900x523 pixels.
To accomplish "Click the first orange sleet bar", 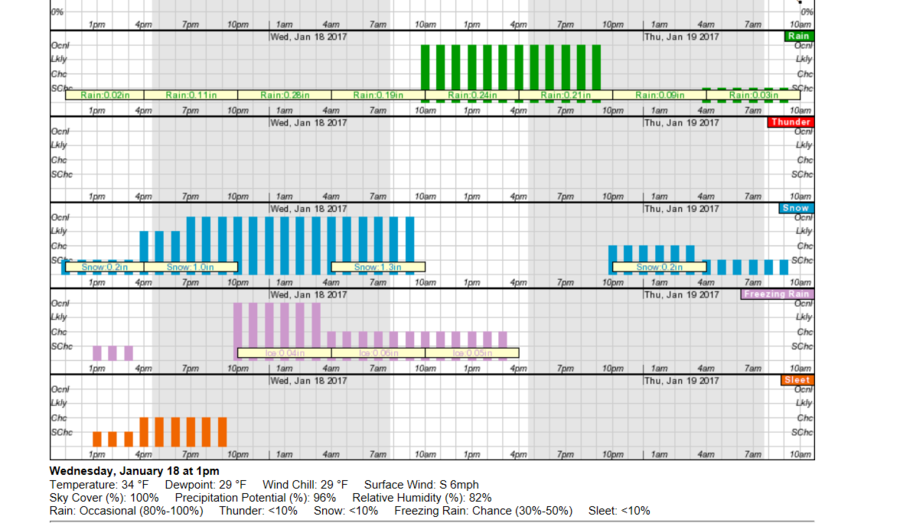I will click(x=97, y=439).
